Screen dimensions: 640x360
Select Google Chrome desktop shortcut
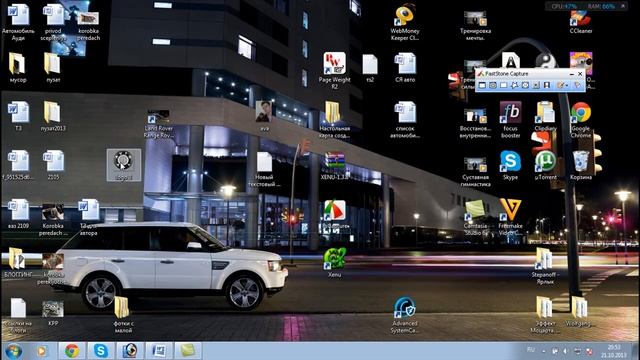[x=581, y=120]
